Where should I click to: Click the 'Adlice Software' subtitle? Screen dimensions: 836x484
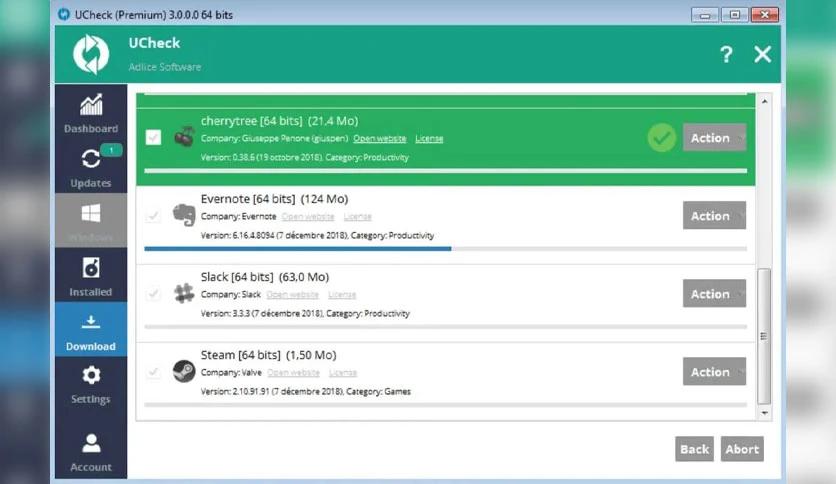(x=165, y=67)
